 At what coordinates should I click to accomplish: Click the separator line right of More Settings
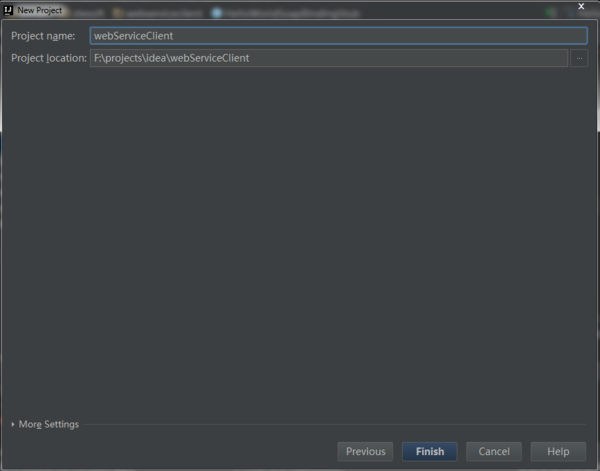330,424
